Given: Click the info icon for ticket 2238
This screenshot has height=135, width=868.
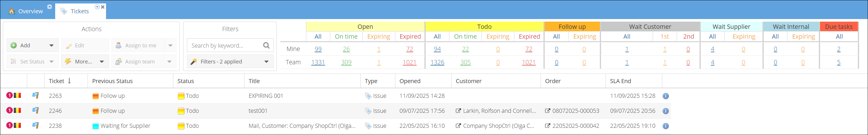Looking at the screenshot, I should click(665, 126).
